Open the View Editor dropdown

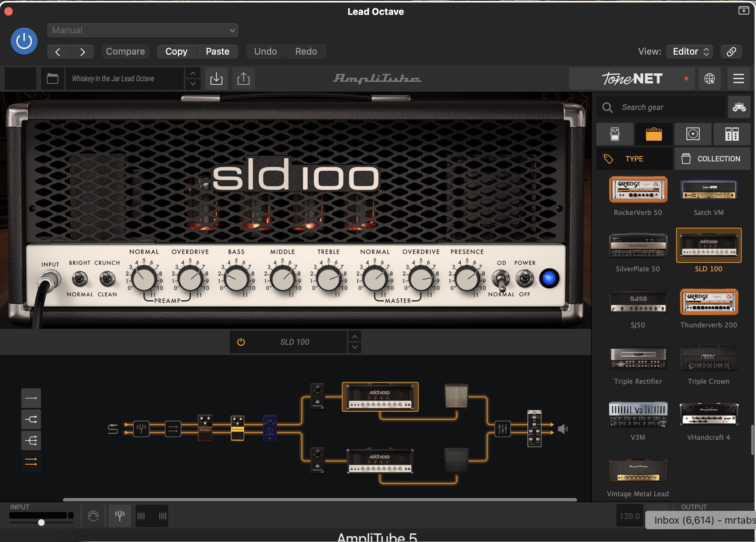click(x=690, y=51)
